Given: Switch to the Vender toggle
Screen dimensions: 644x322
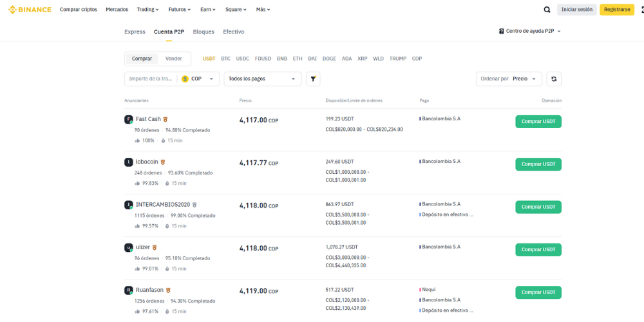Looking at the screenshot, I should pos(174,59).
